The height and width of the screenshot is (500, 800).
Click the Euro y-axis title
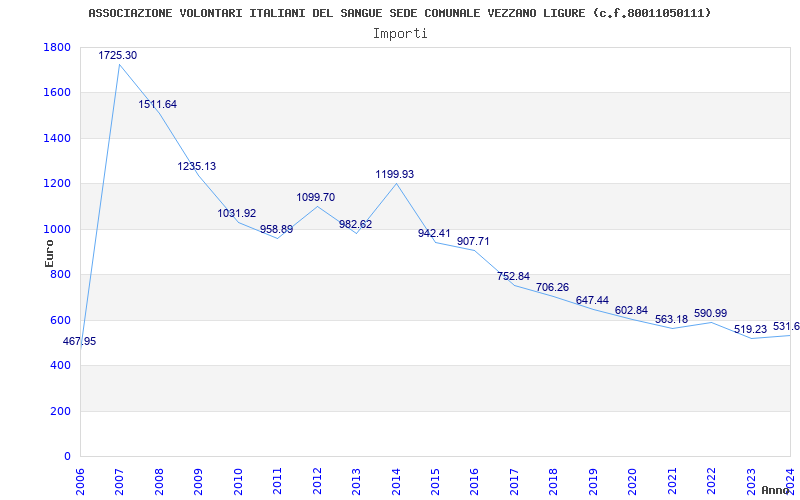(49, 253)
